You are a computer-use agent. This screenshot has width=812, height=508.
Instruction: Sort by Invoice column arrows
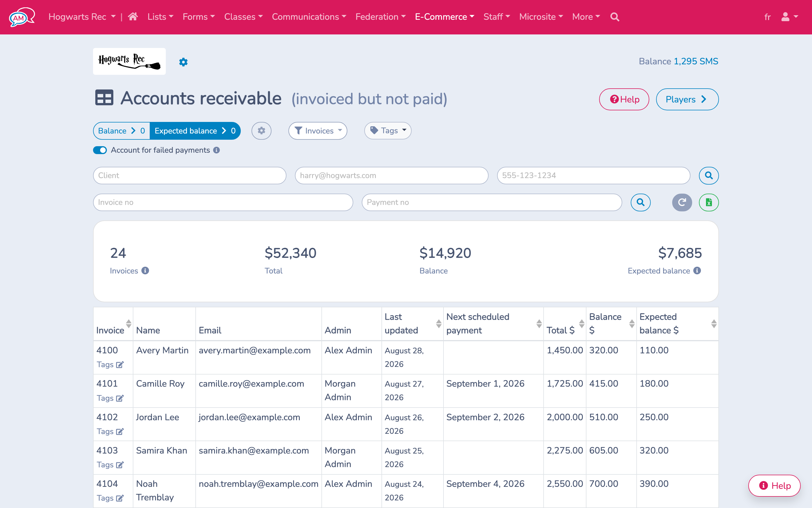pyautogui.click(x=129, y=323)
